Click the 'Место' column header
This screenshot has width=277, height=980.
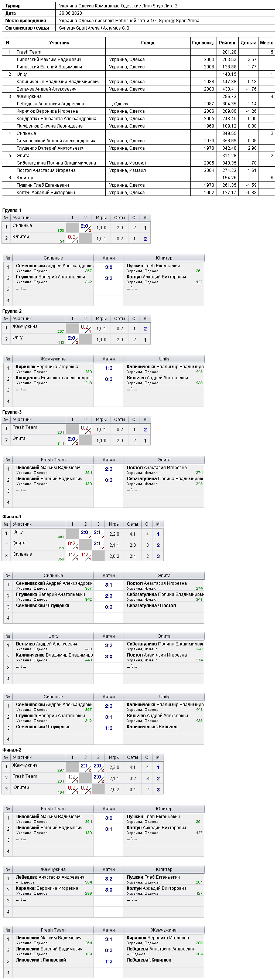pyautogui.click(x=267, y=43)
